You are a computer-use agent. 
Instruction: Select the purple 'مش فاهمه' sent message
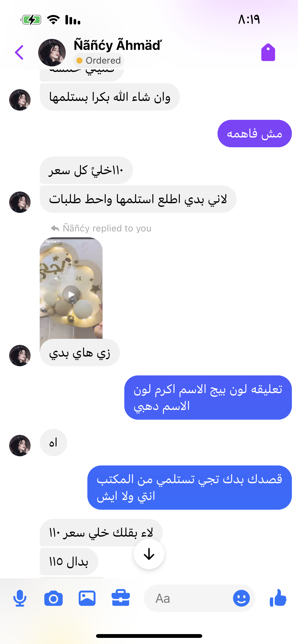[x=255, y=134]
